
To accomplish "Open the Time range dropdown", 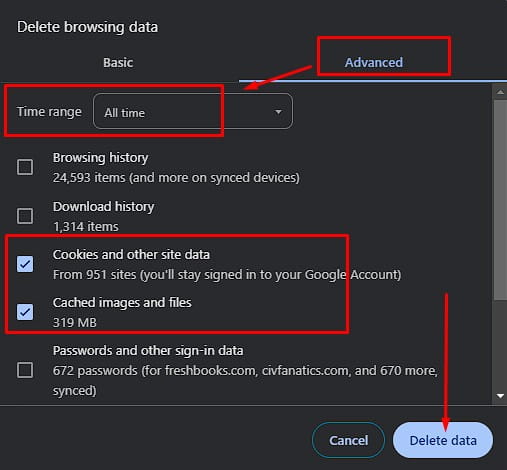I will [x=193, y=111].
